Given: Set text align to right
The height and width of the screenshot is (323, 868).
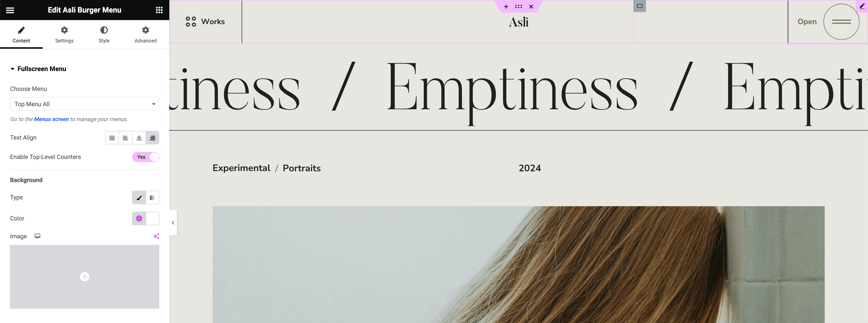Looking at the screenshot, I should click(152, 138).
